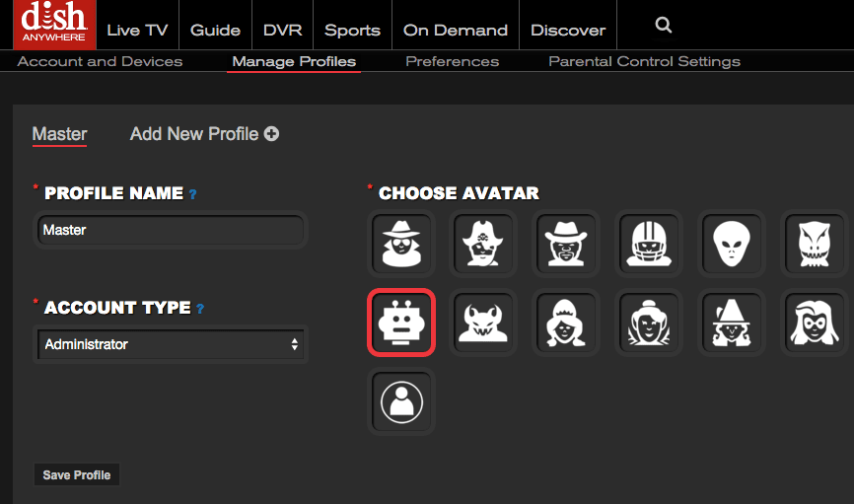This screenshot has height=504, width=854.
Task: Click the Save Profile button
Action: pos(76,475)
